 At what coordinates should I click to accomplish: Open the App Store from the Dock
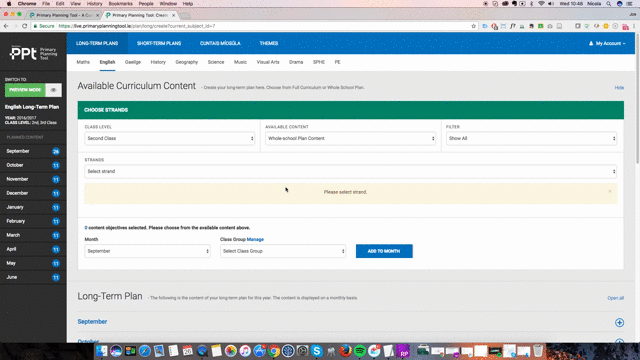tap(259, 351)
